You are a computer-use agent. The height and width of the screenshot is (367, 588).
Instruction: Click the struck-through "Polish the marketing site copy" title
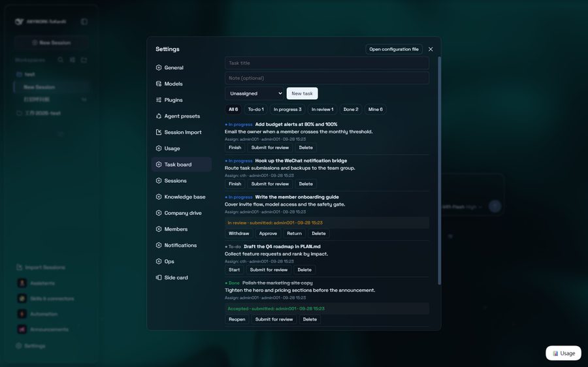tap(277, 283)
